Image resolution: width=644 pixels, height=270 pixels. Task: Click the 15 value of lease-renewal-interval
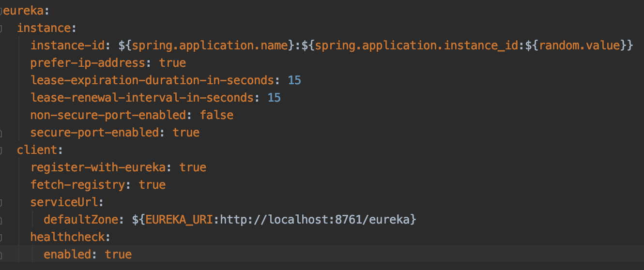[274, 98]
